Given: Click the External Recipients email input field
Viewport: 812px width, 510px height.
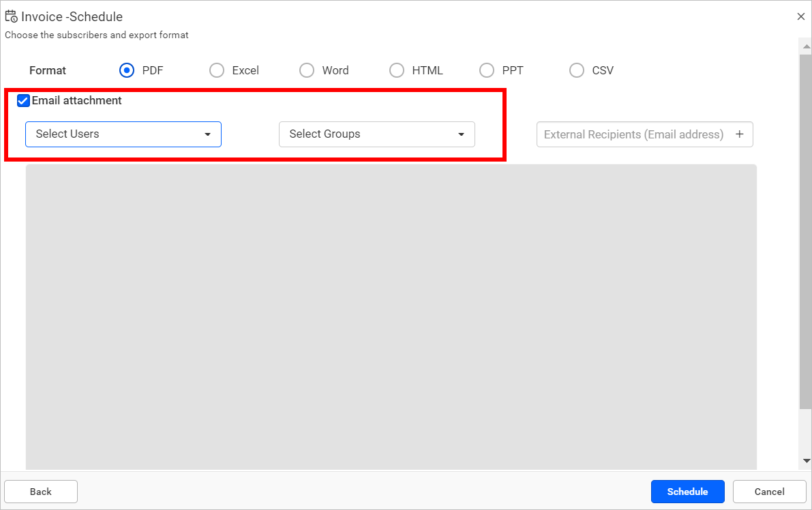Looking at the screenshot, I should (634, 134).
